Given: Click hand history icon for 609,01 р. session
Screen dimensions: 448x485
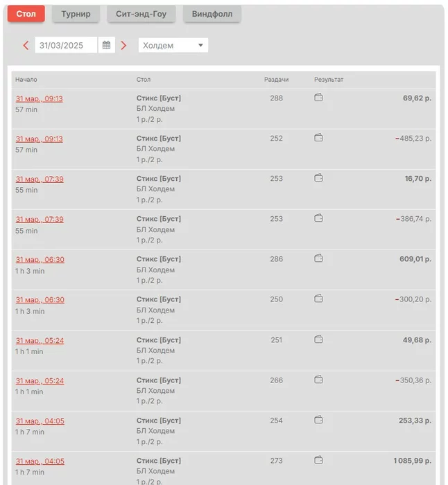Looking at the screenshot, I should (x=318, y=259).
